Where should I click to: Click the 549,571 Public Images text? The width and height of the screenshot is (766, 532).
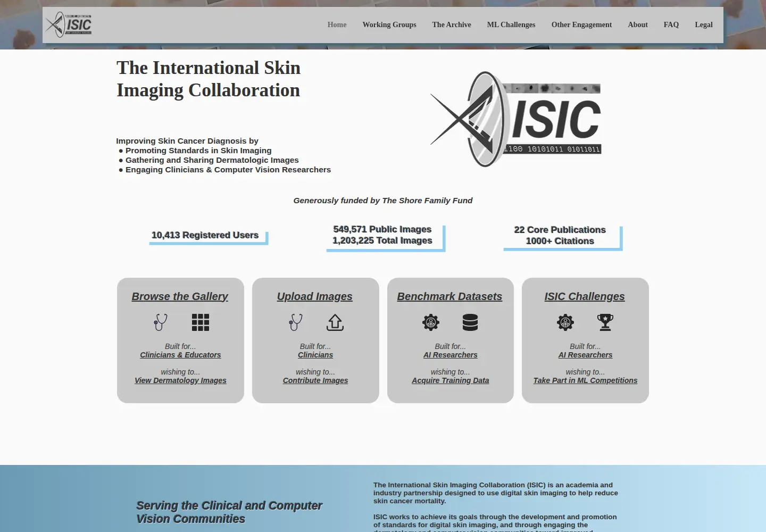[x=382, y=229]
